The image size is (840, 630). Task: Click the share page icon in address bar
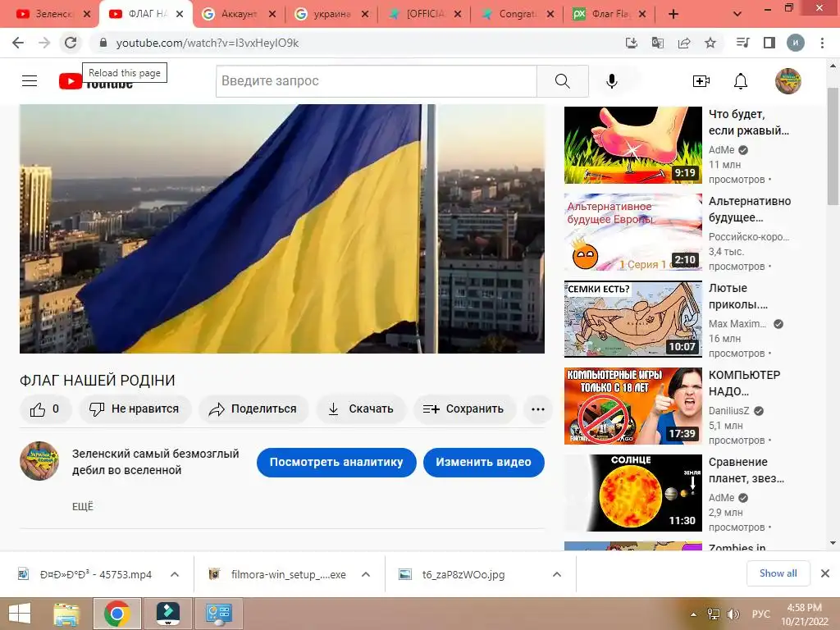(684, 43)
